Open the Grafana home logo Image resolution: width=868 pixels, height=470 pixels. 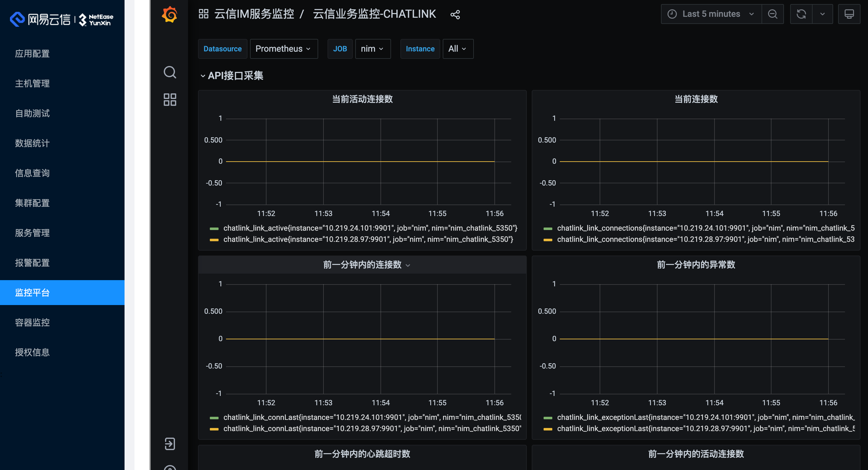[170, 14]
